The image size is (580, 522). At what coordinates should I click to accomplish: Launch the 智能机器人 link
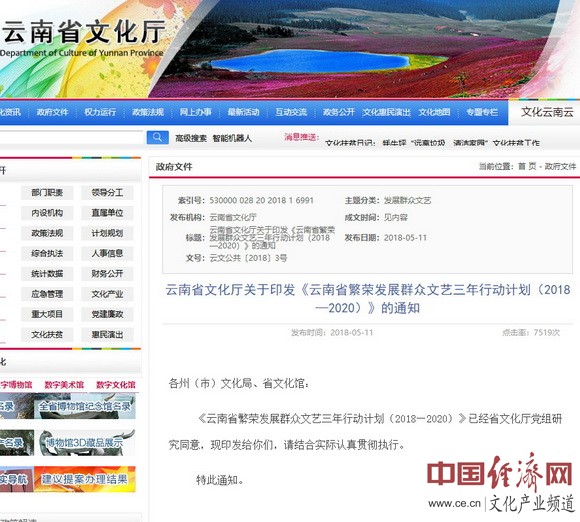[232, 138]
